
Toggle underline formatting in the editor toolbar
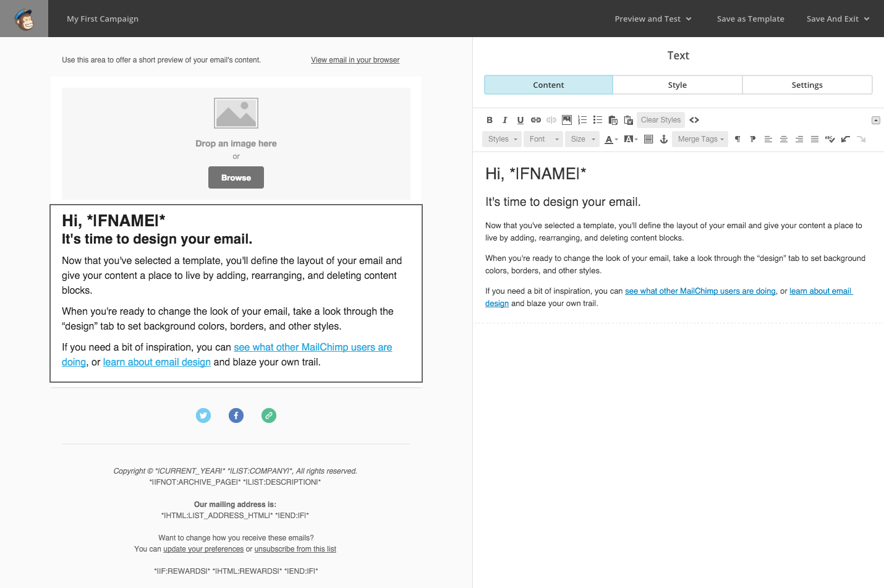[x=521, y=120]
